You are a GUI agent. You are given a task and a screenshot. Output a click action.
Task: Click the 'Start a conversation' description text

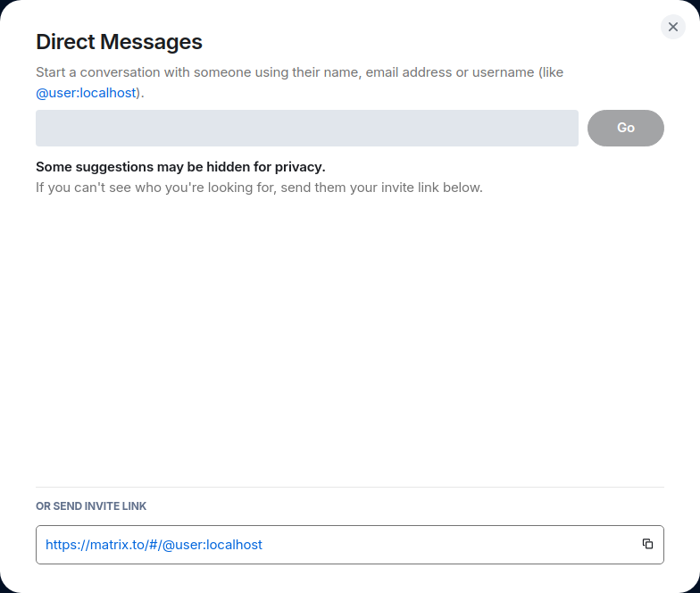(268, 72)
